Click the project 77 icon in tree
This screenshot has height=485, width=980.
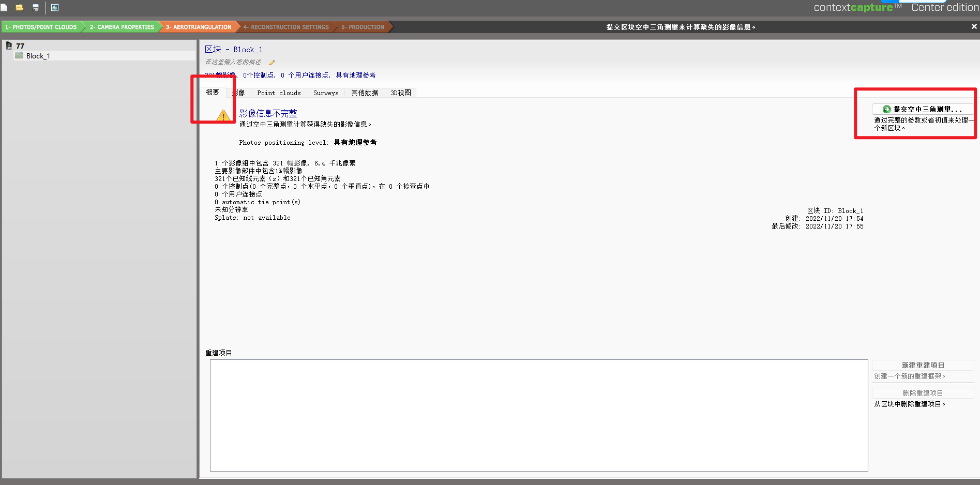tap(9, 46)
